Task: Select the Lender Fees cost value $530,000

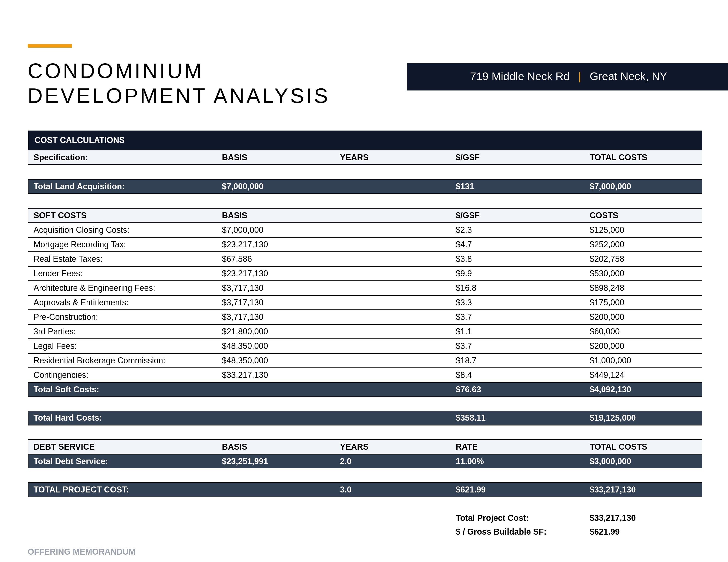Action: 607,274
